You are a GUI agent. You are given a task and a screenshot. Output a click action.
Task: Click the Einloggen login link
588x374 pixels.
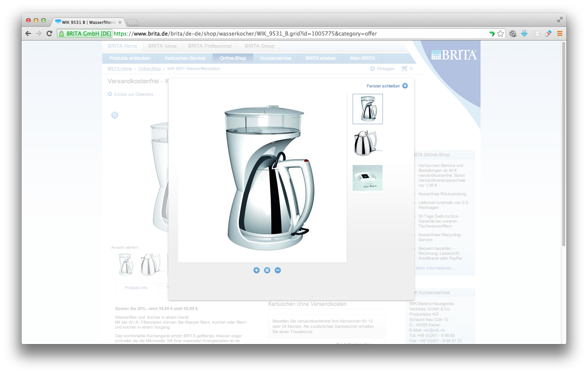point(386,69)
